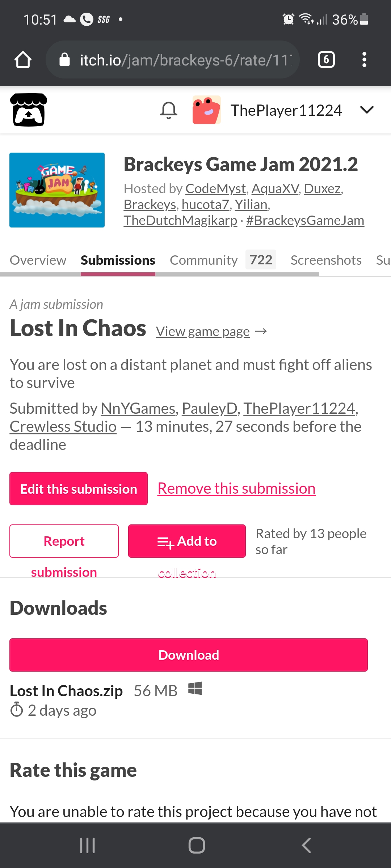The height and width of the screenshot is (868, 391).
Task: Tap the Brackeys Game Jam thumbnail image
Action: (x=57, y=190)
